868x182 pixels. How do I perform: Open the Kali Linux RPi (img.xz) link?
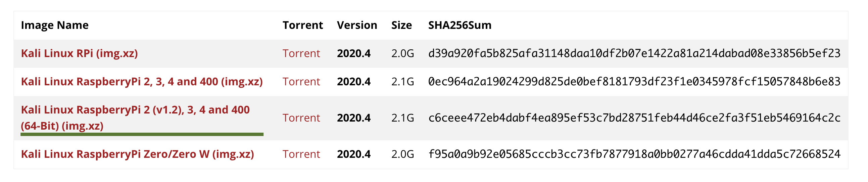[x=79, y=53]
